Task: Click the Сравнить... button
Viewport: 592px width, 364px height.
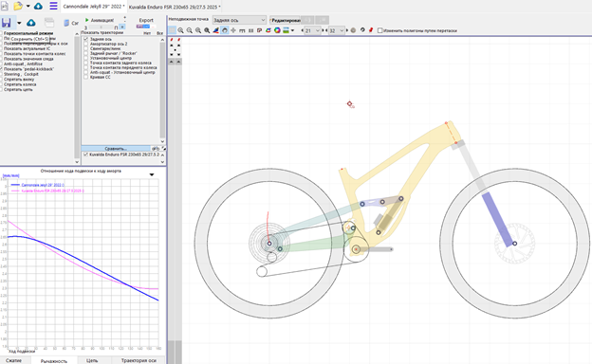Action: [116, 149]
